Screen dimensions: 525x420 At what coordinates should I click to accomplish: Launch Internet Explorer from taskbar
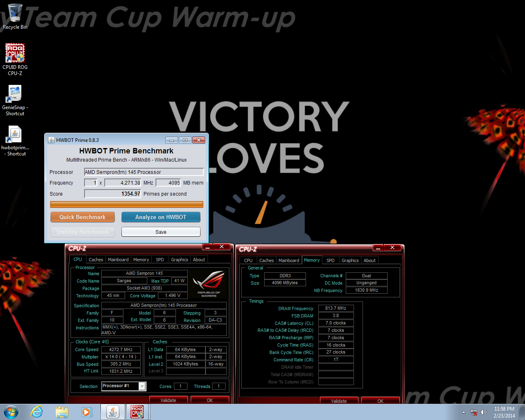(x=37, y=412)
